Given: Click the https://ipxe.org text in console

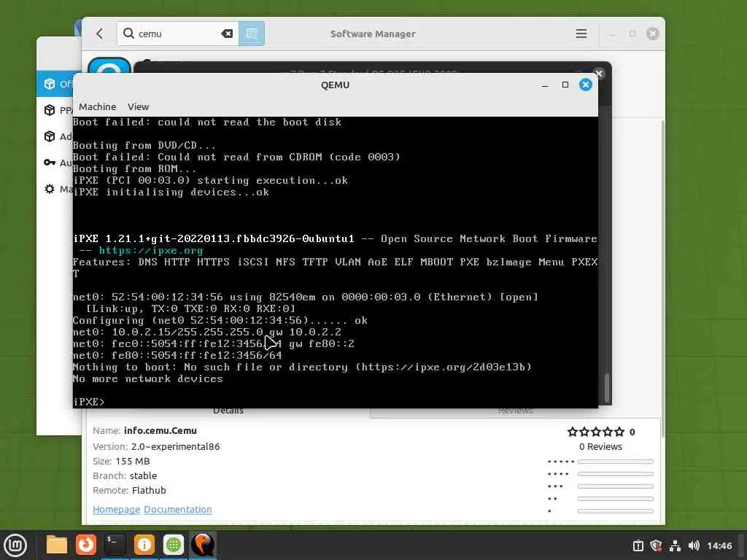Looking at the screenshot, I should 151,251.
